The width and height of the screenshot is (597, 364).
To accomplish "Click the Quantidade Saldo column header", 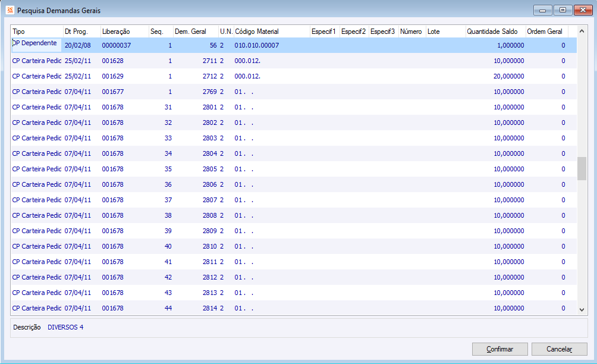I will tap(496, 32).
